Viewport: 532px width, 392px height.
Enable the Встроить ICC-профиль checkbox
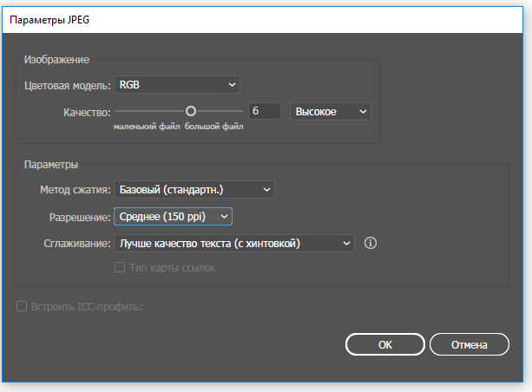pyautogui.click(x=22, y=306)
